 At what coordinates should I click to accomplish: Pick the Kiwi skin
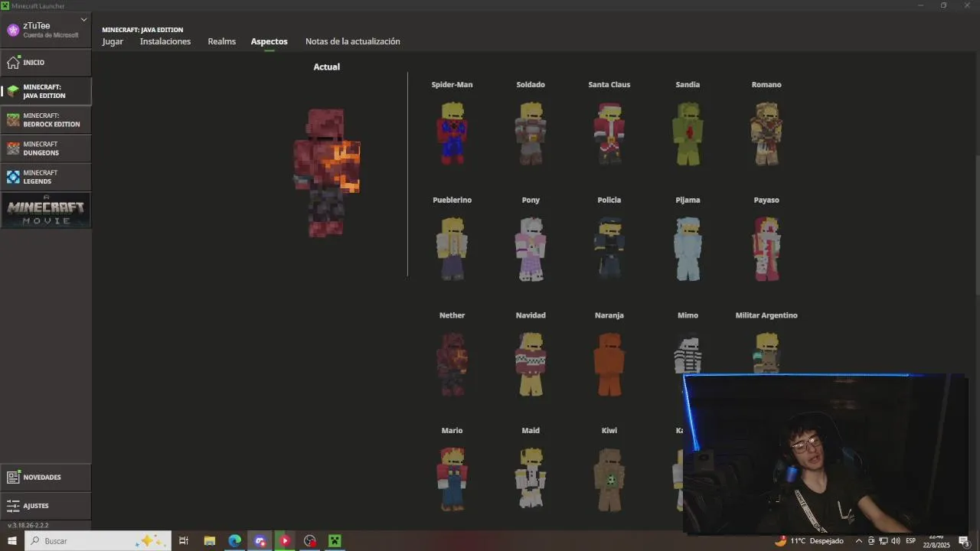pyautogui.click(x=609, y=480)
